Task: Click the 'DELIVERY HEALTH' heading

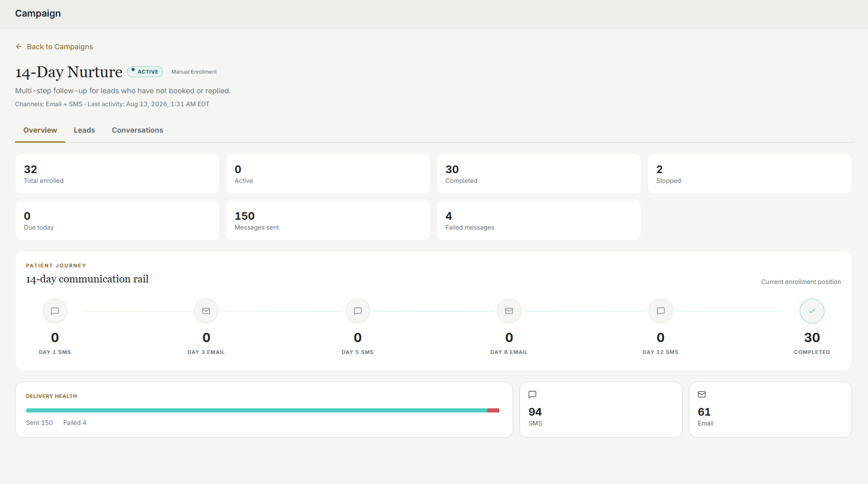Action: pyautogui.click(x=51, y=396)
